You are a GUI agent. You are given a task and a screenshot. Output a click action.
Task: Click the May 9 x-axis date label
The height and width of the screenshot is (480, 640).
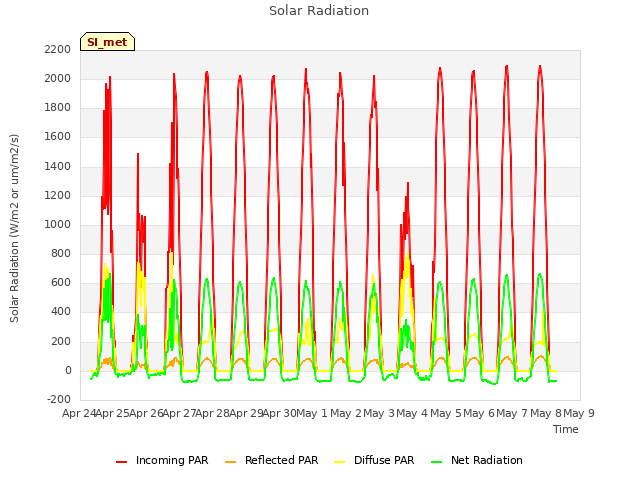click(x=578, y=413)
